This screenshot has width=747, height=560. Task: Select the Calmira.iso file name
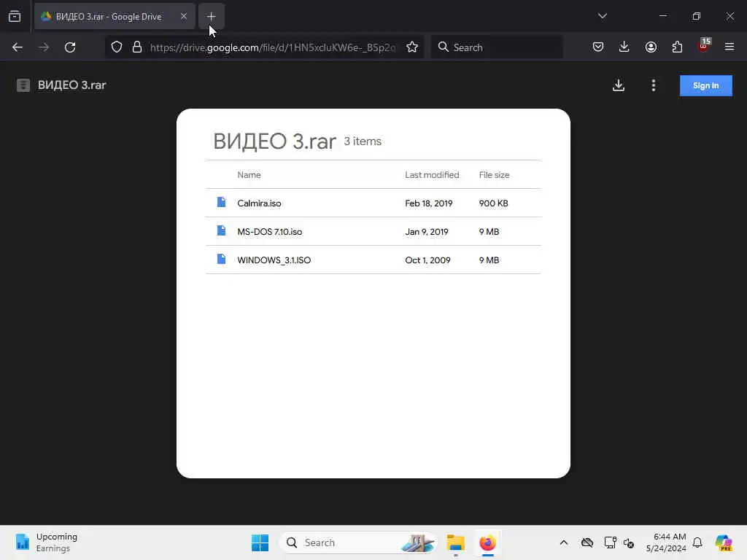[259, 203]
